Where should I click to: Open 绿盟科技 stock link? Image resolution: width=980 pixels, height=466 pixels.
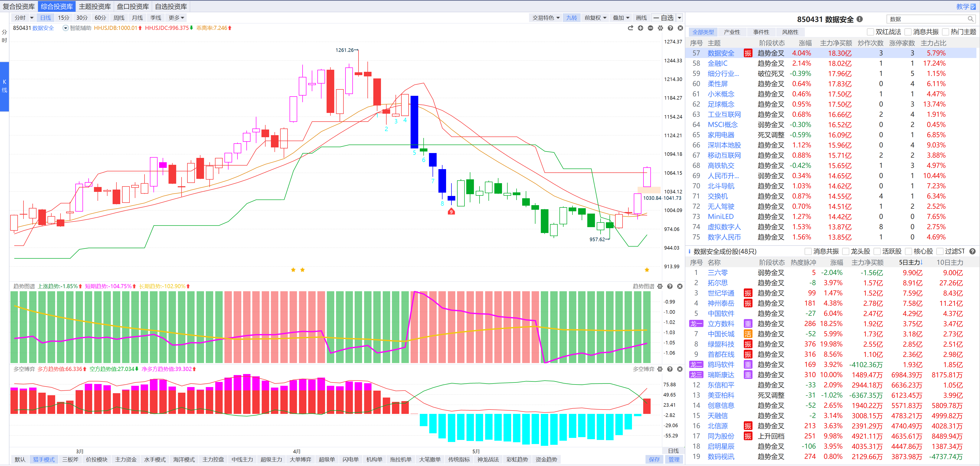(x=721, y=344)
